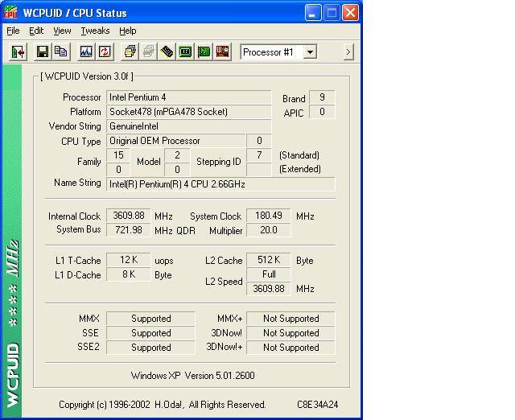Open the green chip info icon
515x420 pixels.
coord(185,51)
